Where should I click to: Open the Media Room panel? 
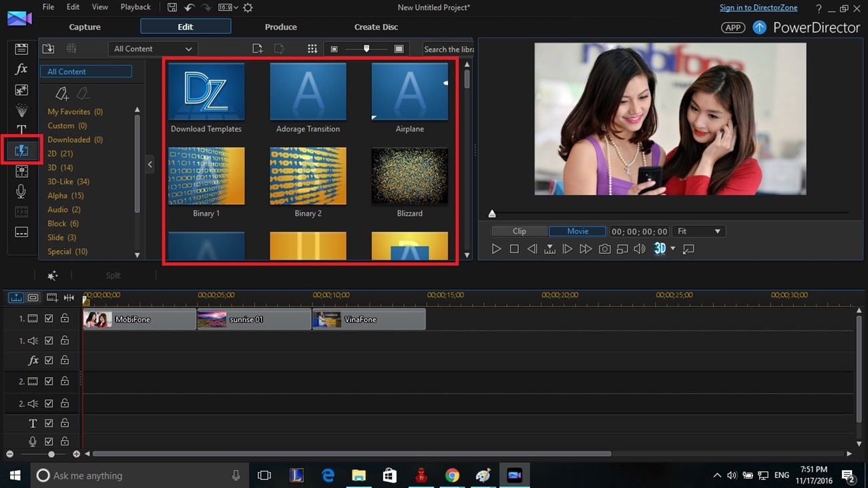click(x=21, y=48)
